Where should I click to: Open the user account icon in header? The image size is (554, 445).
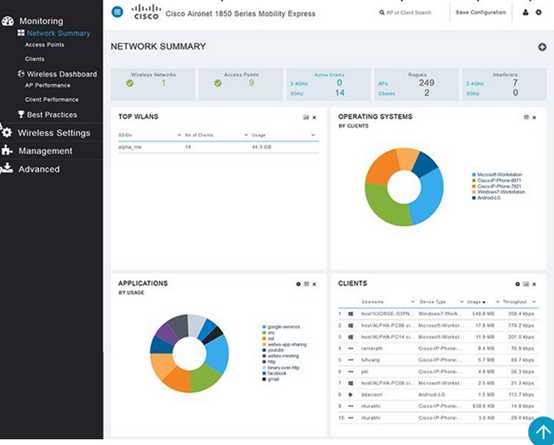[526, 12]
